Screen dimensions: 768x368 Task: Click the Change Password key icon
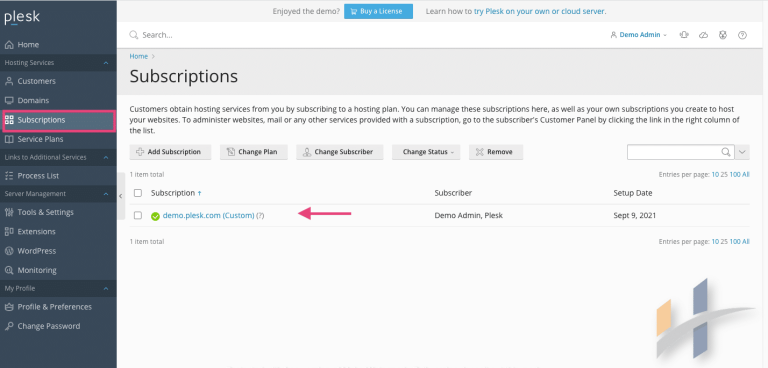point(9,326)
